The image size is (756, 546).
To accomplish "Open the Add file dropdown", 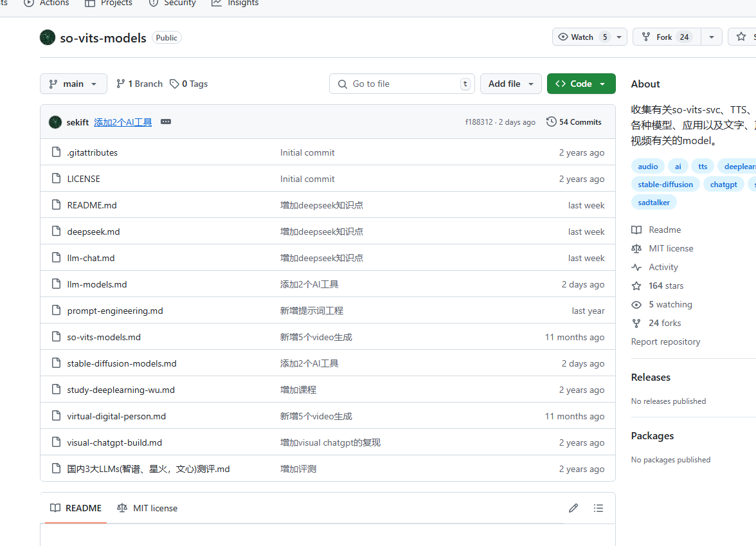I will coord(510,84).
